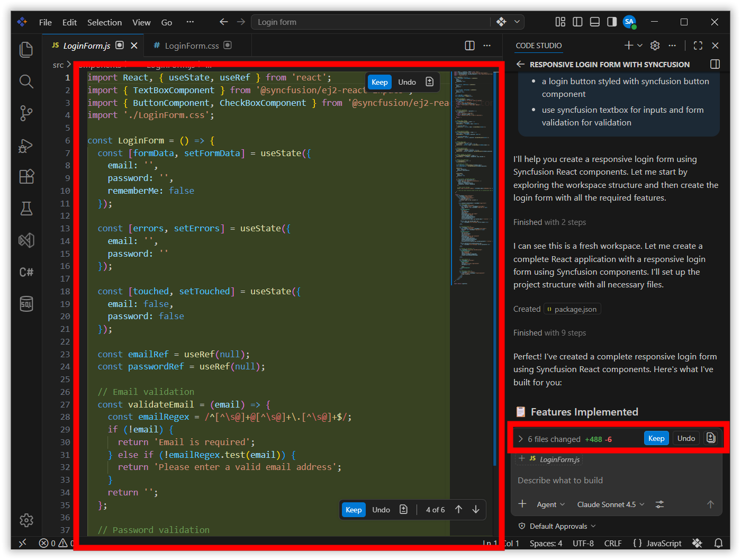Toggle the bottom panel visibility

595,22
